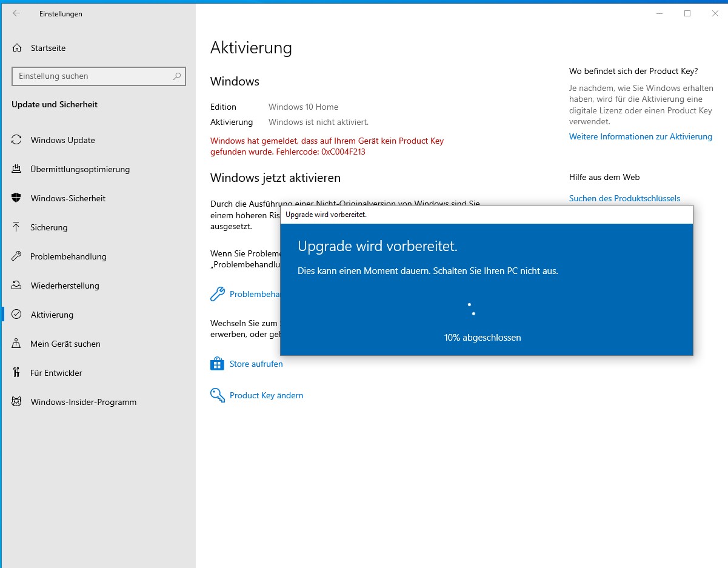Image resolution: width=728 pixels, height=568 pixels.
Task: Open Weitere Informationen zur Aktivierung link
Action: pos(640,136)
